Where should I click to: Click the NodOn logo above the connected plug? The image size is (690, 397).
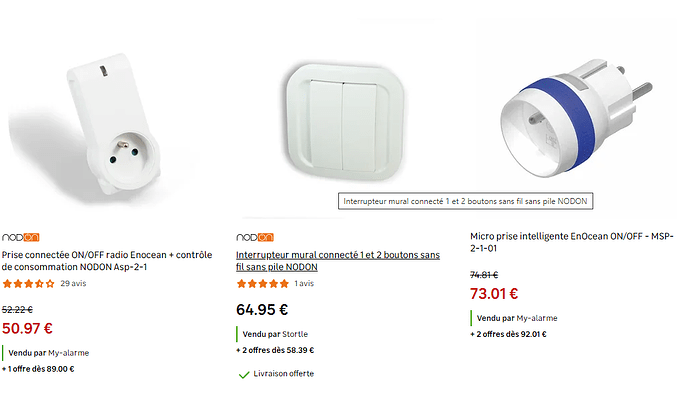point(21,237)
